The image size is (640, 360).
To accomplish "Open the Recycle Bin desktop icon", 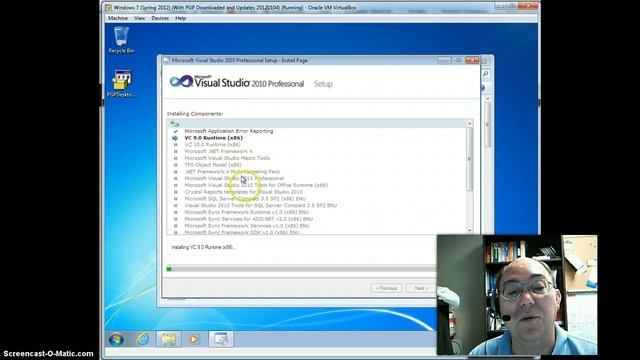I will [x=121, y=40].
